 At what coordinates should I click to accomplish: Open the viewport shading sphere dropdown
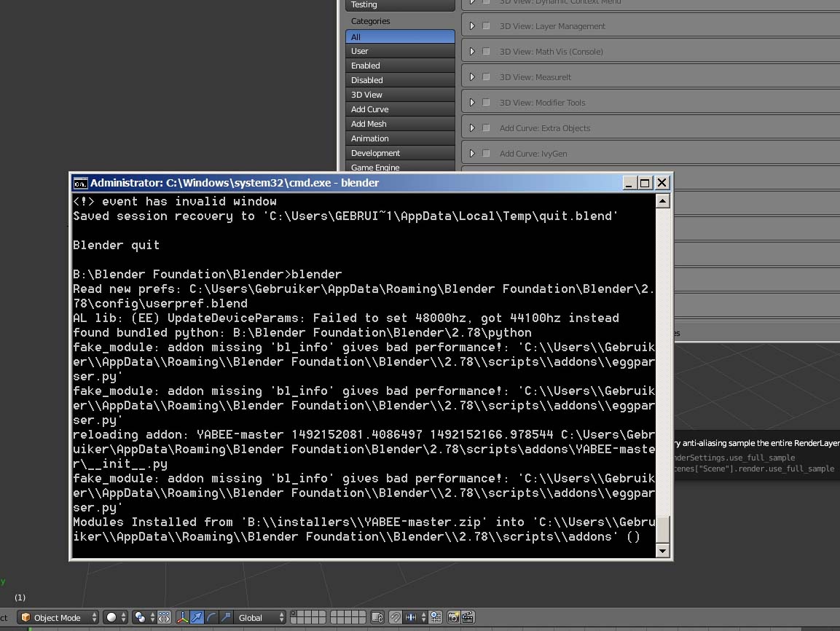[115, 618]
